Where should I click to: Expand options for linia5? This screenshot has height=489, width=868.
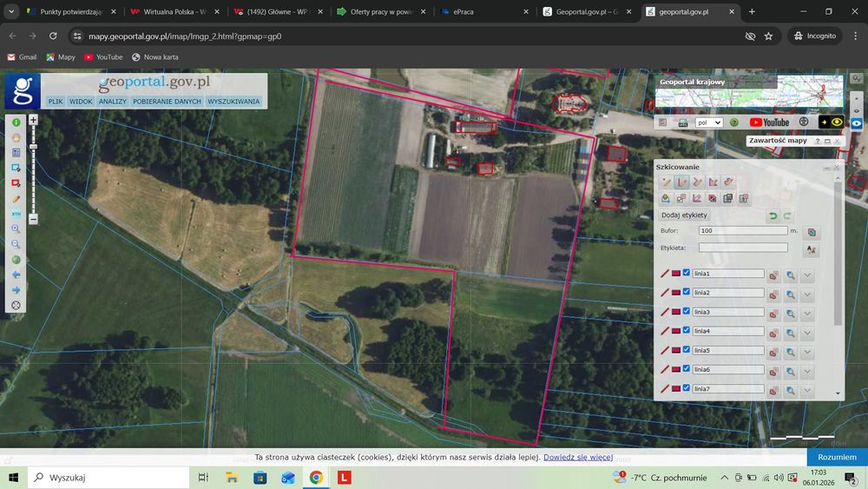[x=807, y=353]
